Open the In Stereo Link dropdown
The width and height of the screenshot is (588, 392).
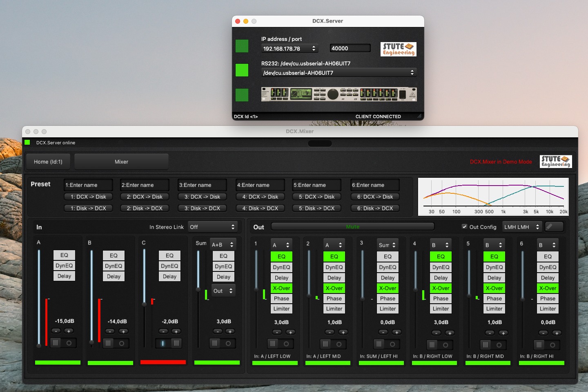[212, 227]
